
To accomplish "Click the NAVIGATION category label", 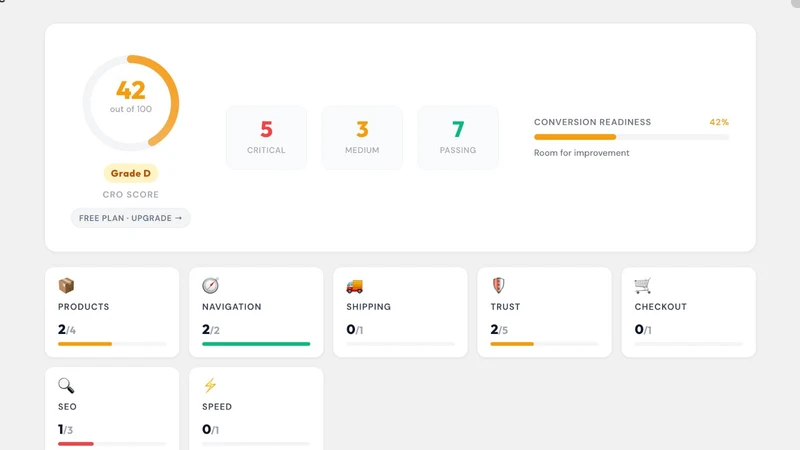I will (x=232, y=307).
